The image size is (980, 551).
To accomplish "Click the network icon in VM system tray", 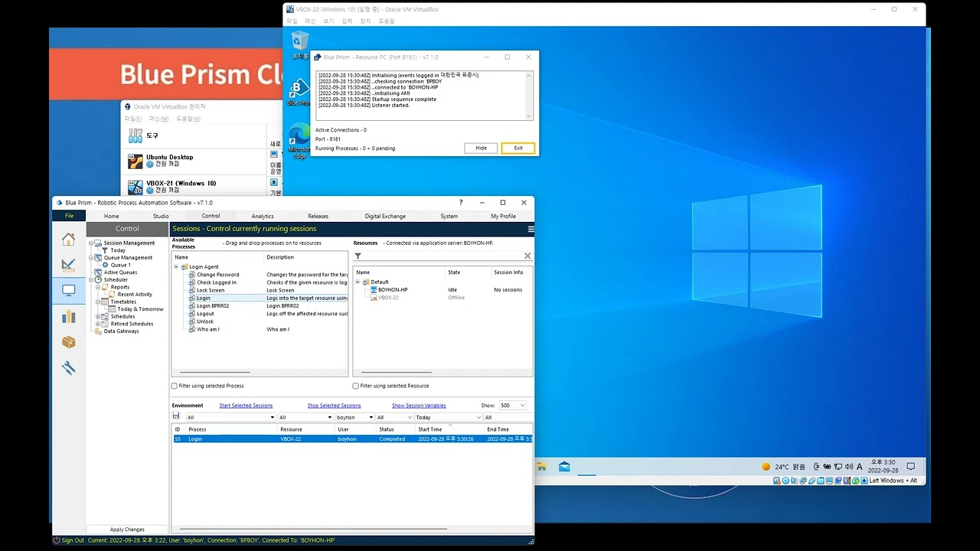I will coord(838,467).
